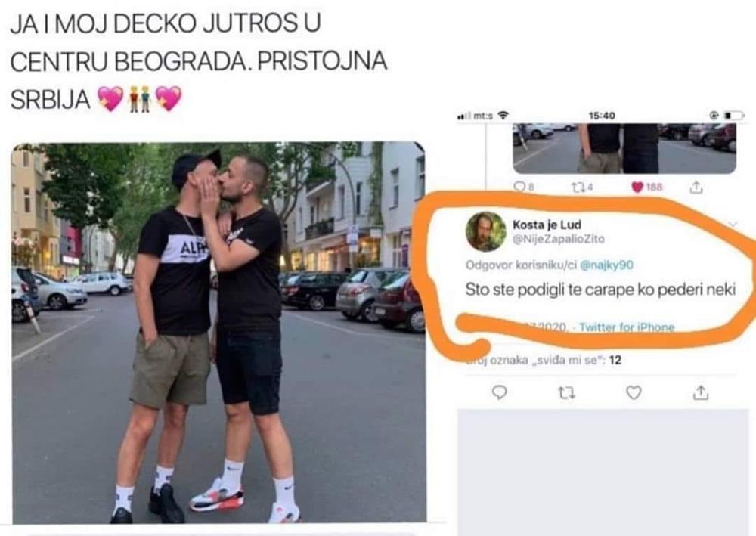Open the cropped photo preview in the tweet
The width and height of the screenshot is (756, 536).
624,148
